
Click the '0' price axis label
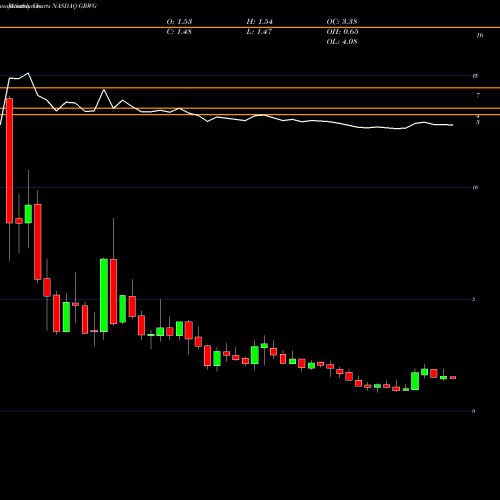[474, 411]
